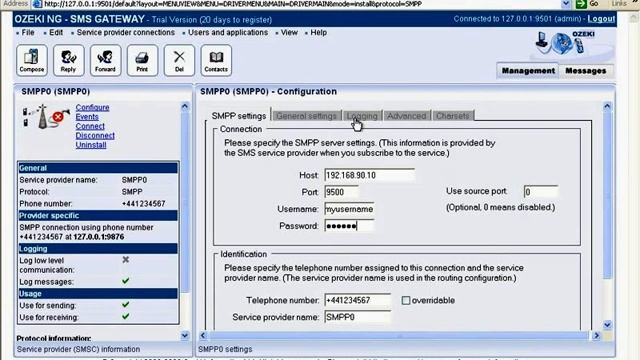
Task: Open the File menu
Action: (x=28, y=32)
